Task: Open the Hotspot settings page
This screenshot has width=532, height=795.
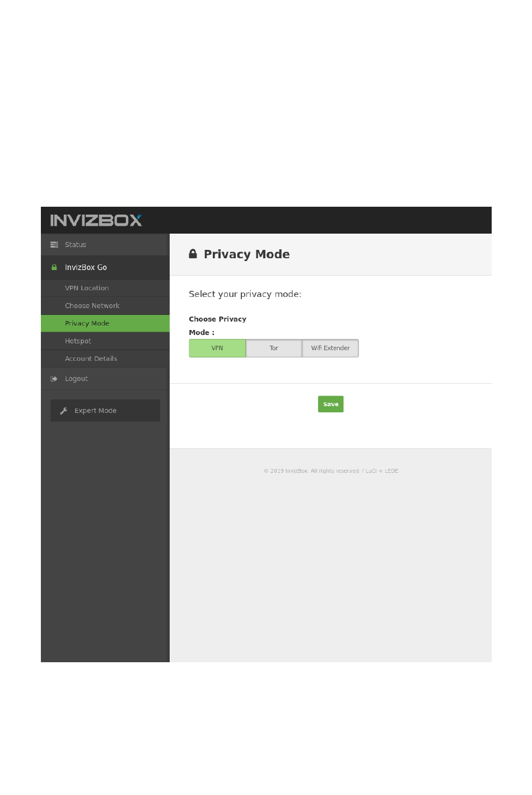Action: (x=105, y=341)
